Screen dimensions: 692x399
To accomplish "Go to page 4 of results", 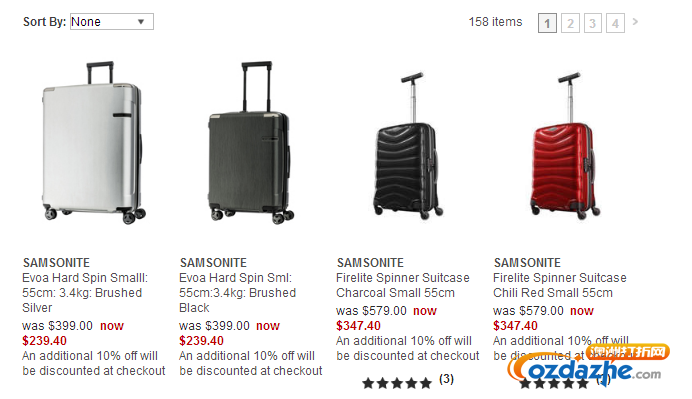I will click(x=615, y=23).
